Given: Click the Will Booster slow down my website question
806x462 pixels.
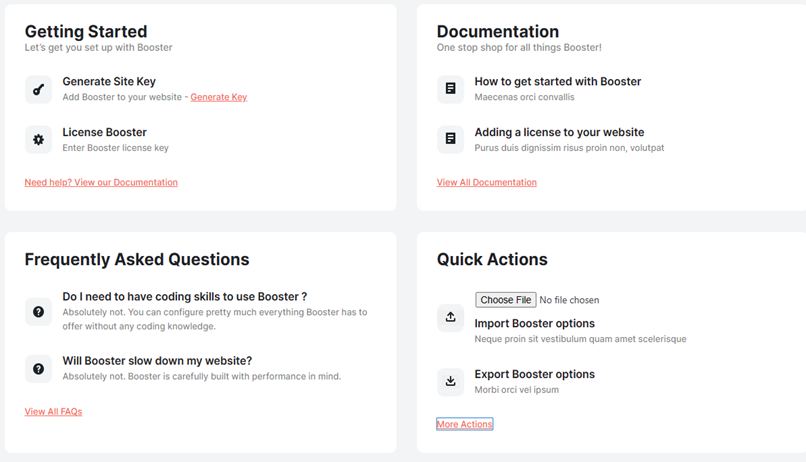Looking at the screenshot, I should pyautogui.click(x=157, y=361).
